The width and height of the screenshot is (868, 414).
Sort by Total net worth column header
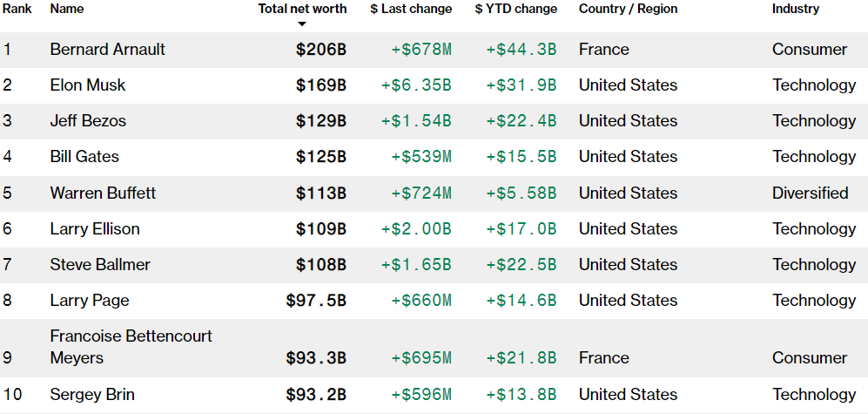(302, 9)
